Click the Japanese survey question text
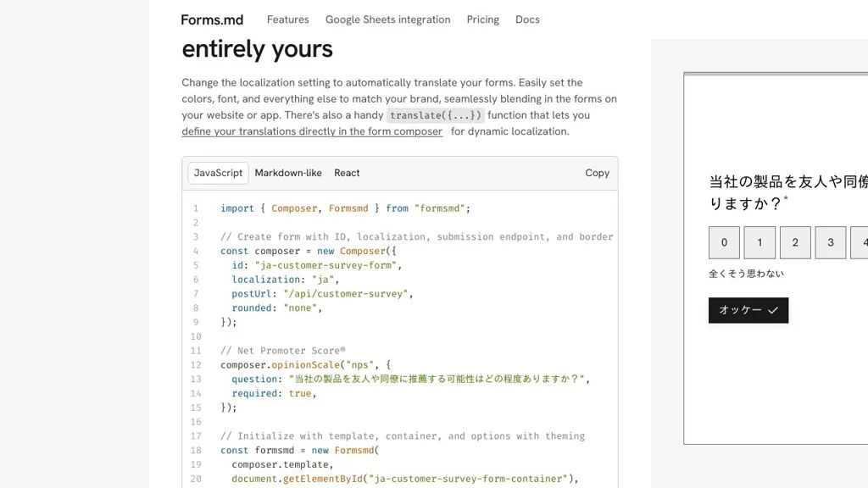The height and width of the screenshot is (488, 868). coord(787,192)
